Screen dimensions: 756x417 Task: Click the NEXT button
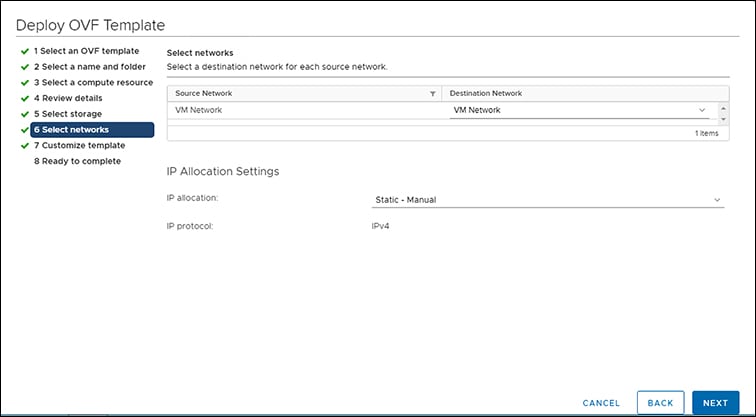click(715, 403)
